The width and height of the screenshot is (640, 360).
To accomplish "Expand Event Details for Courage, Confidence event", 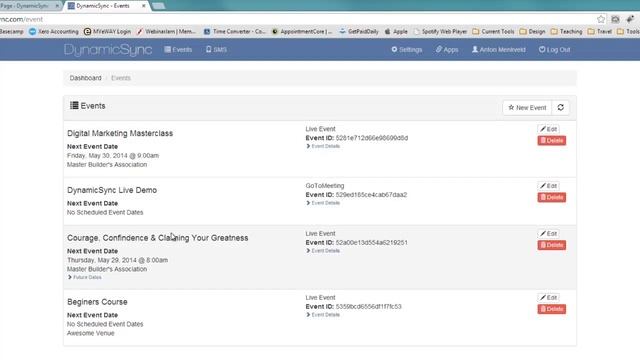I will click(323, 251).
